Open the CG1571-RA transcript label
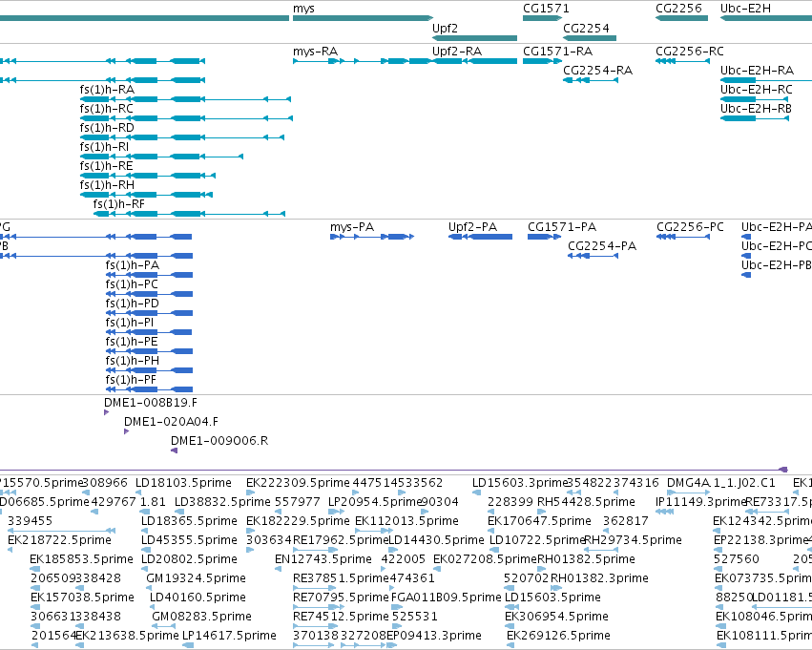812x650 pixels. click(558, 52)
